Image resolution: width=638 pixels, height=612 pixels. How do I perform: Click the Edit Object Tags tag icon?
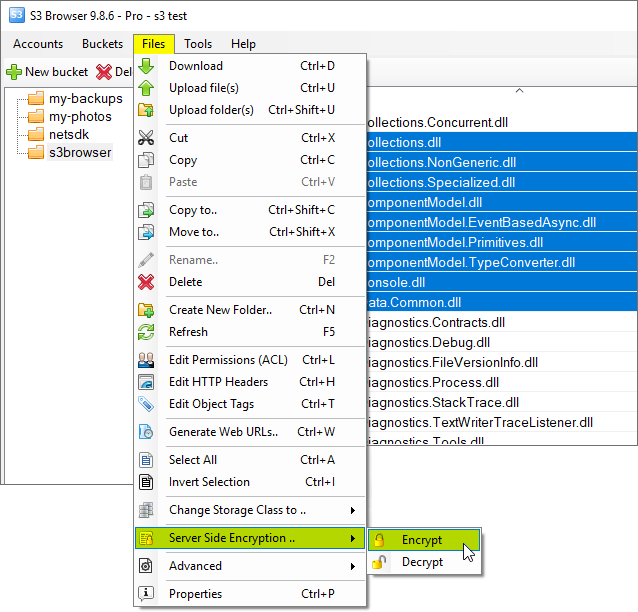point(146,404)
